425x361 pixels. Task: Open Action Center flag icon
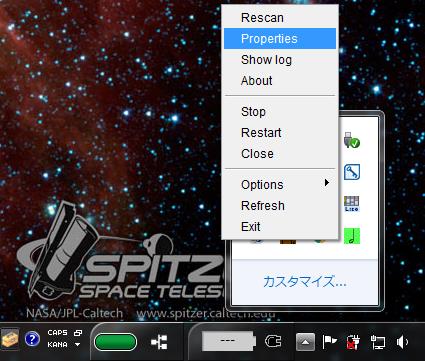(329, 342)
